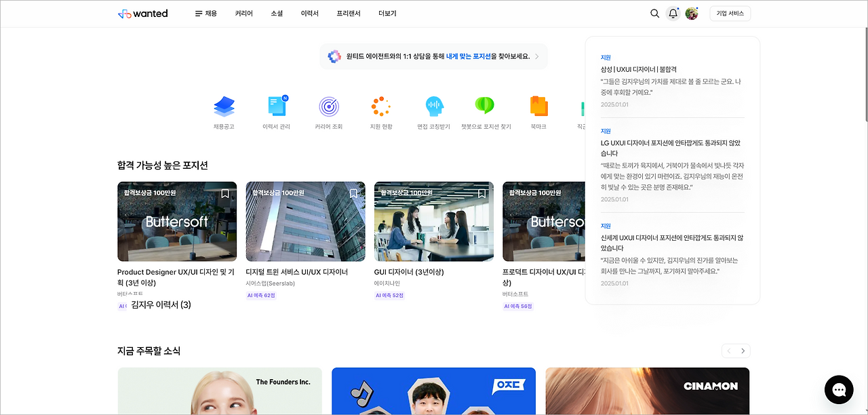Open the Seerslab building card image

[x=305, y=221]
